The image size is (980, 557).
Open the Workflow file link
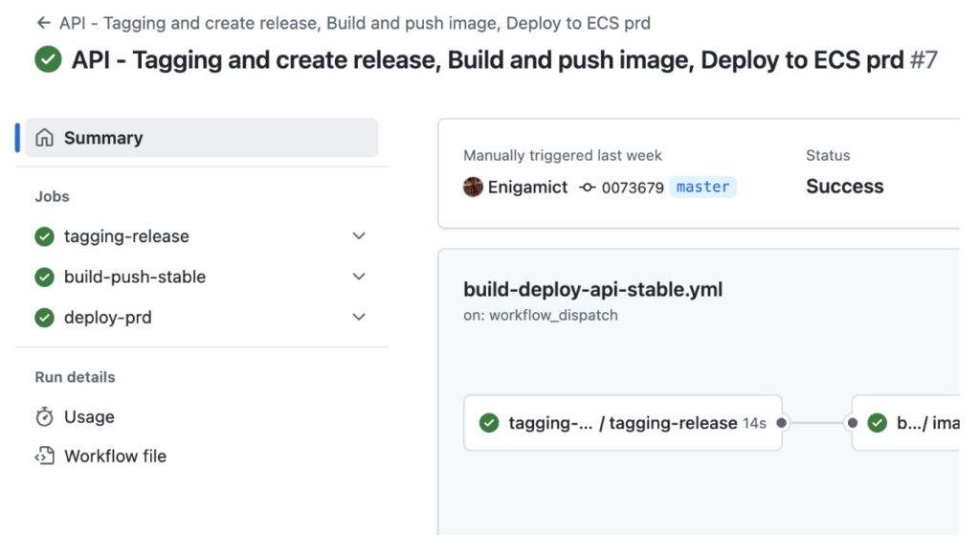[116, 457]
